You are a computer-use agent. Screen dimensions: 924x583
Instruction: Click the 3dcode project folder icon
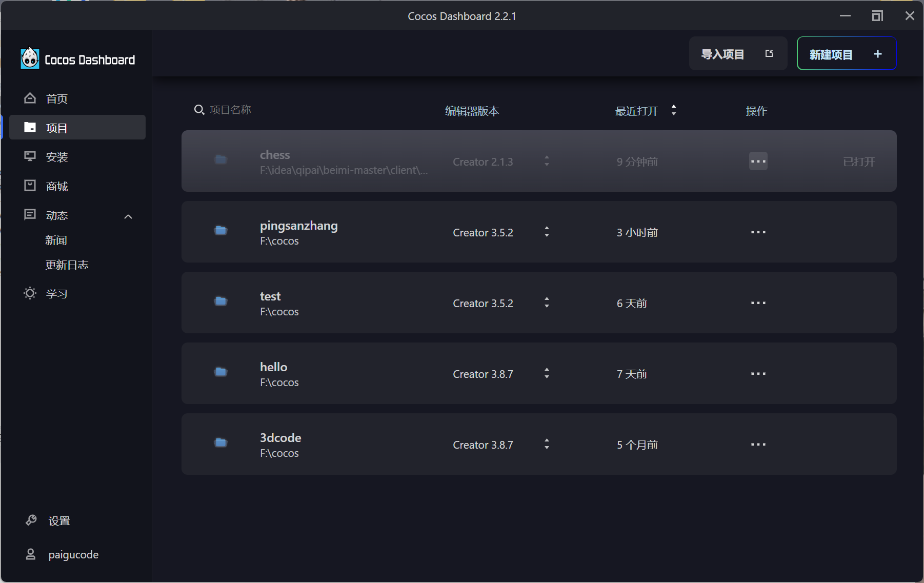(221, 443)
